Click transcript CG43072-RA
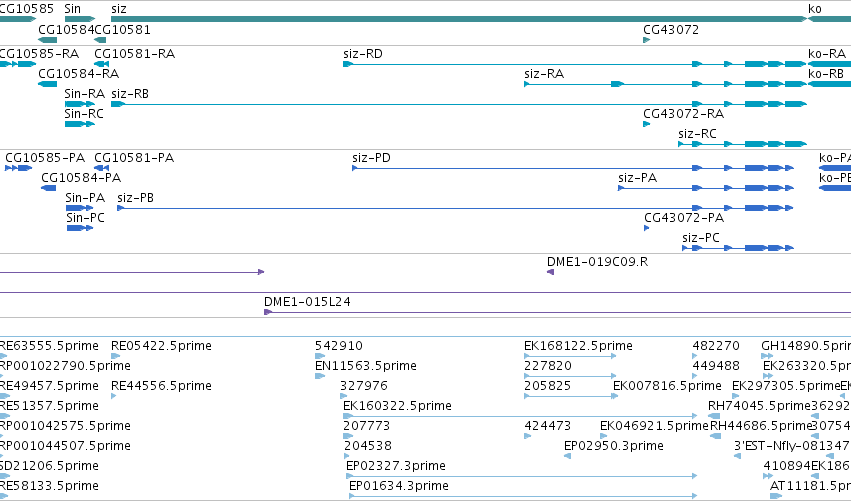The width and height of the screenshot is (851, 501). point(683,114)
